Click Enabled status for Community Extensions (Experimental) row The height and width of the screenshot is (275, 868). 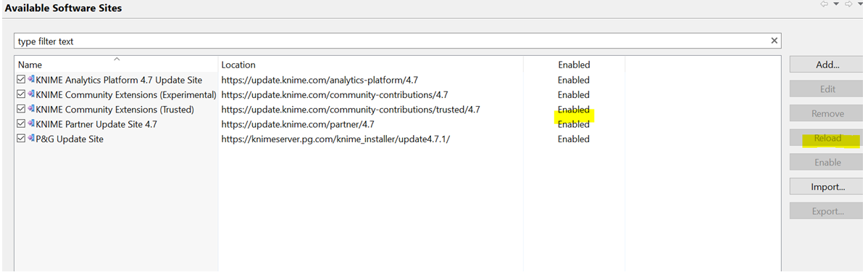click(x=574, y=95)
